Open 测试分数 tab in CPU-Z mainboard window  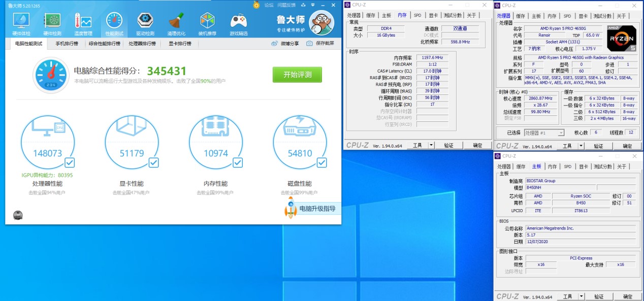coord(602,166)
